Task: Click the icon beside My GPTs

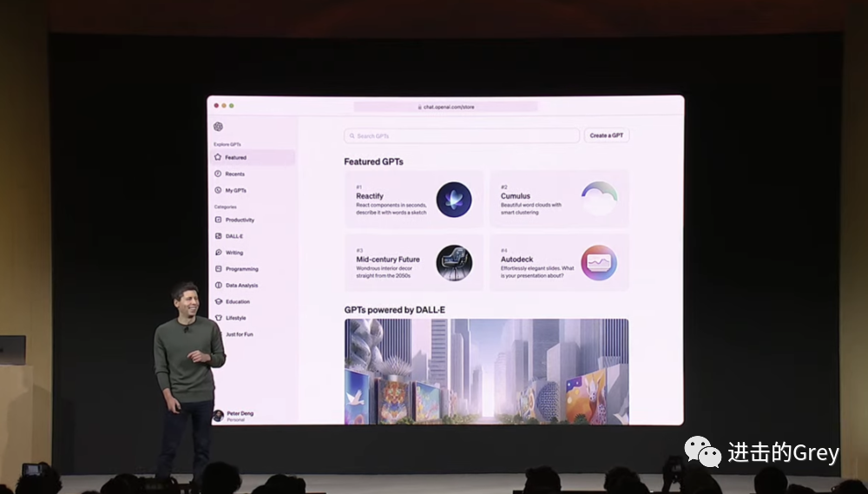Action: coord(218,190)
